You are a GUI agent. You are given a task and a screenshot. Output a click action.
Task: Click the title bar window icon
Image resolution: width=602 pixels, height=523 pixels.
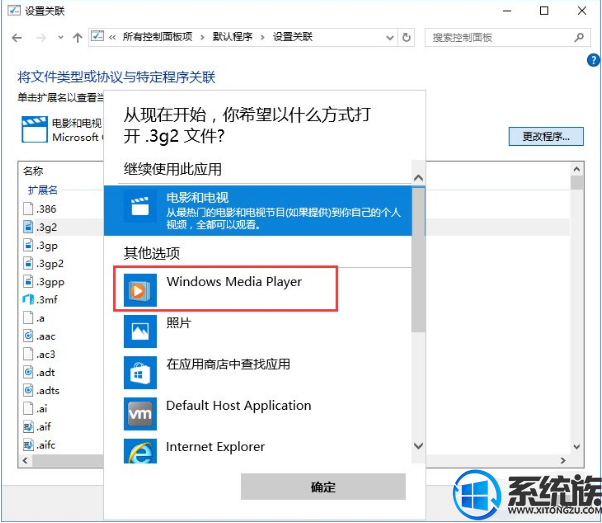[x=14, y=10]
